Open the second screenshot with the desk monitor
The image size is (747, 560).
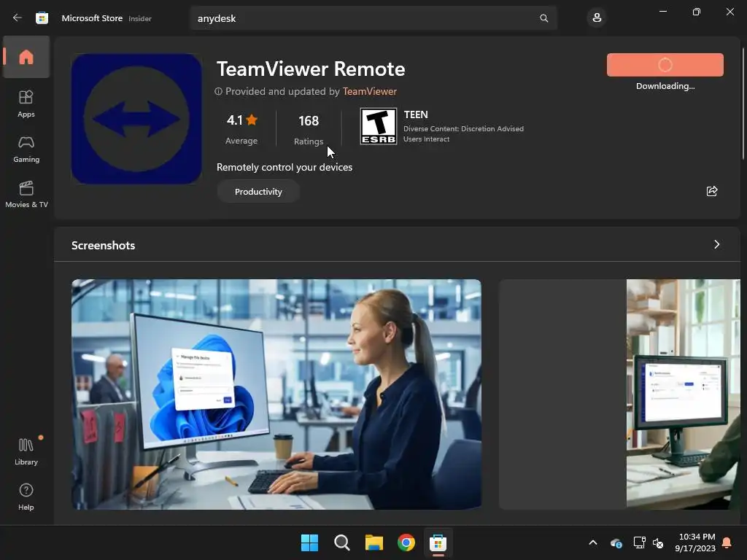(x=620, y=394)
